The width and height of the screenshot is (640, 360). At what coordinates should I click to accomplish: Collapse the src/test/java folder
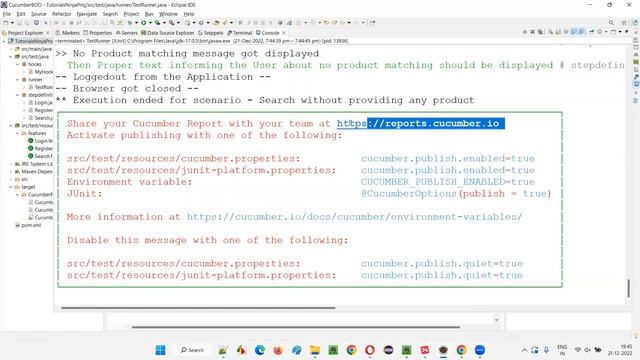click(x=11, y=57)
